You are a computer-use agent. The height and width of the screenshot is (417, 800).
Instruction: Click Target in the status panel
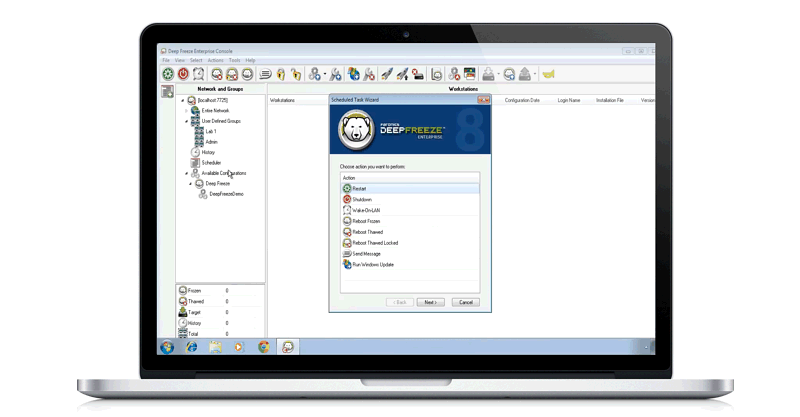194,312
